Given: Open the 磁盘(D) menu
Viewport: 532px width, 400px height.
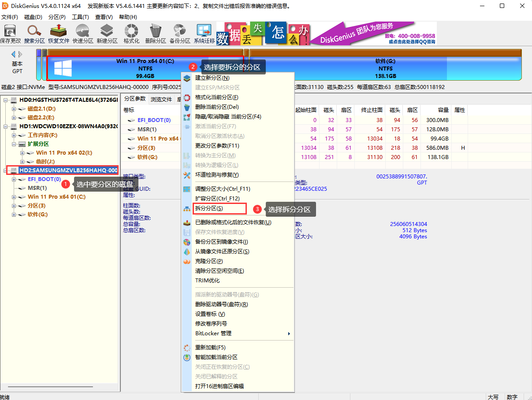Looking at the screenshot, I should point(33,17).
